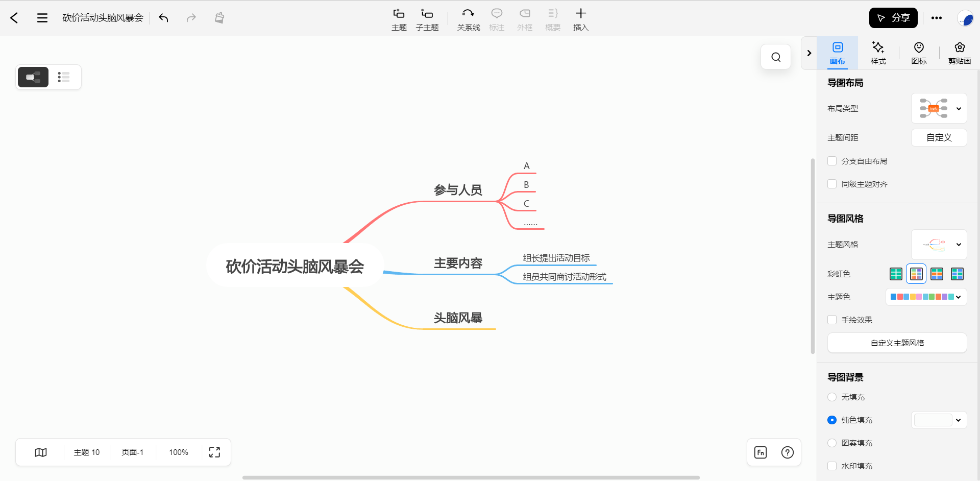The height and width of the screenshot is (481, 980).
Task: Select the central topic 砍价活动头脑风暴会
Action: [x=295, y=266]
